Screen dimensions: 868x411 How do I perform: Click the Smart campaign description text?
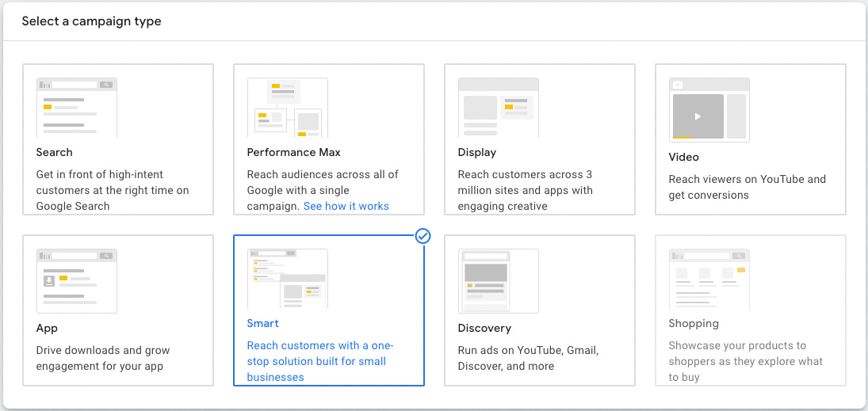coord(320,361)
